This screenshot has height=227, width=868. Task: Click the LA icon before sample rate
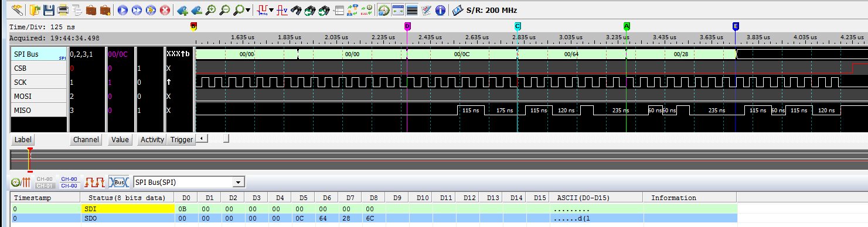pyautogui.click(x=457, y=10)
